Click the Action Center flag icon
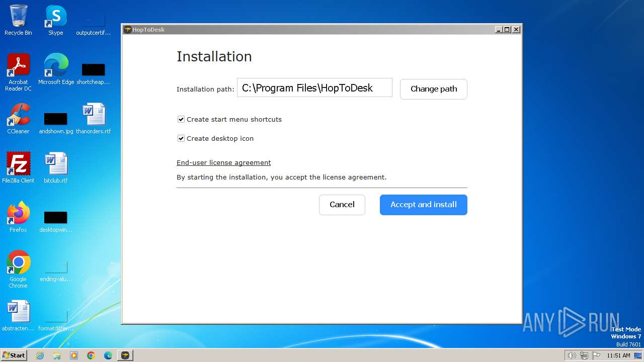The width and height of the screenshot is (644, 362). pyautogui.click(x=596, y=355)
